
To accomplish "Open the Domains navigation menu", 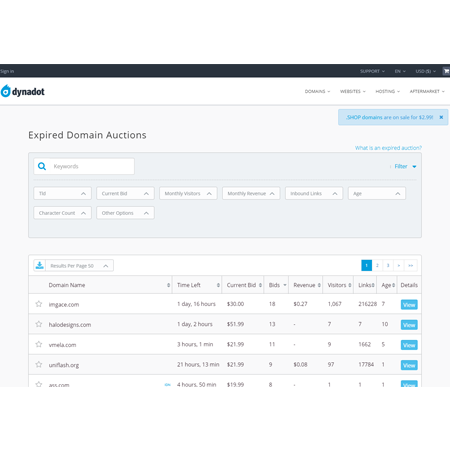I will (317, 91).
